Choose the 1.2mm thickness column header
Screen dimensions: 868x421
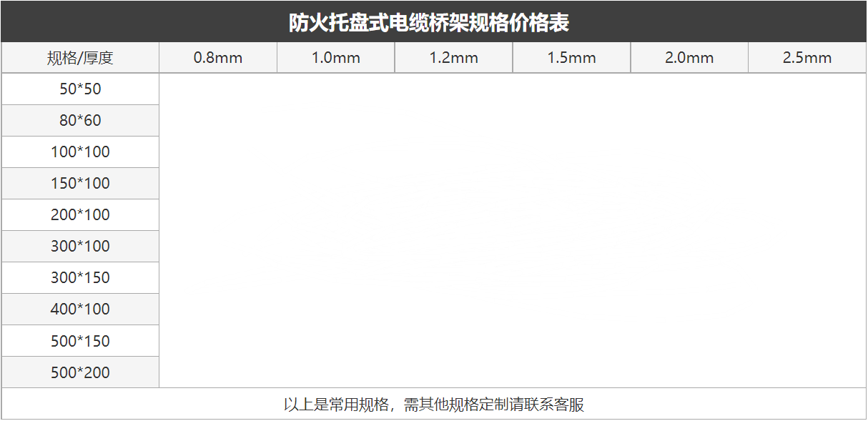click(453, 58)
